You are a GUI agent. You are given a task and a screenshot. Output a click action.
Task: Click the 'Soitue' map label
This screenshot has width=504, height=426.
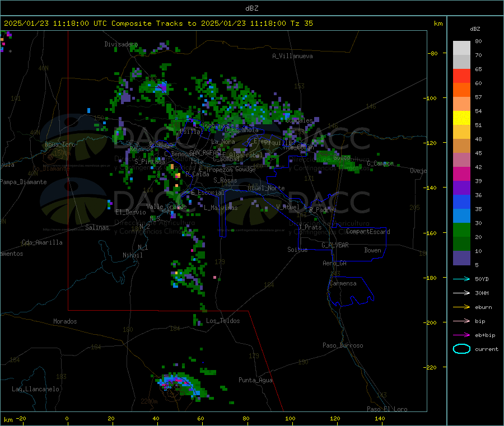[297, 250]
